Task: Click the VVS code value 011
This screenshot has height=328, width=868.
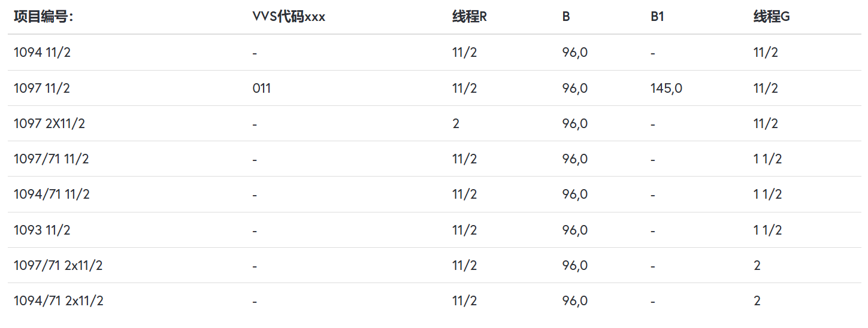Action: (x=261, y=89)
